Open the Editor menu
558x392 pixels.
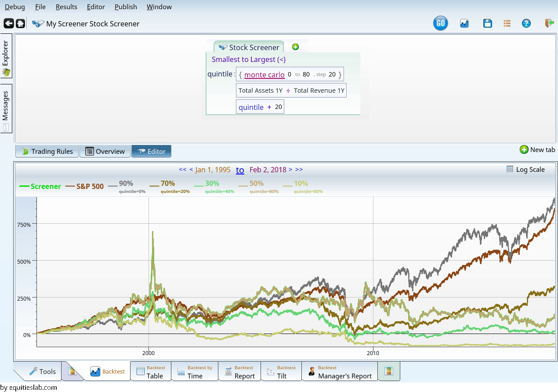click(x=96, y=7)
